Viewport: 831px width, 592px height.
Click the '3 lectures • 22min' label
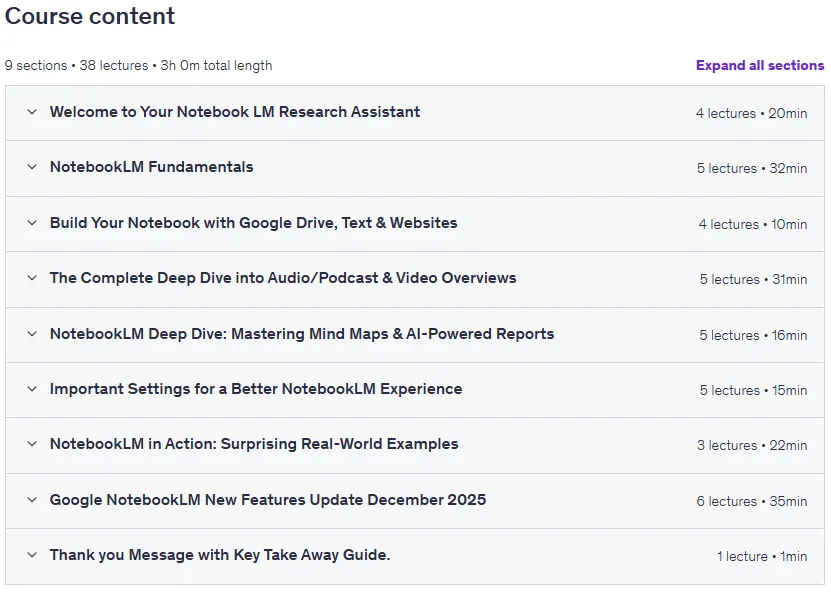[752, 445]
